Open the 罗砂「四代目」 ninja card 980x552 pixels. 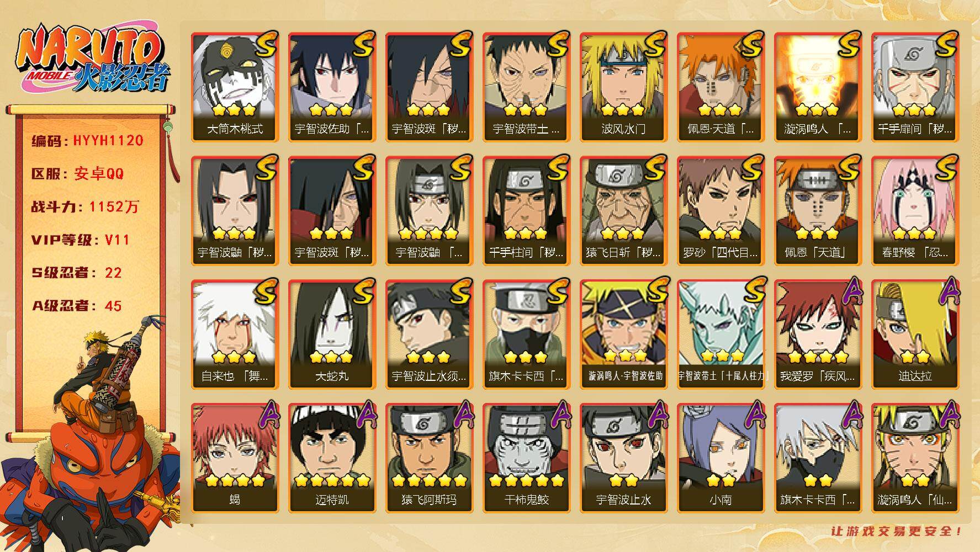(x=721, y=210)
